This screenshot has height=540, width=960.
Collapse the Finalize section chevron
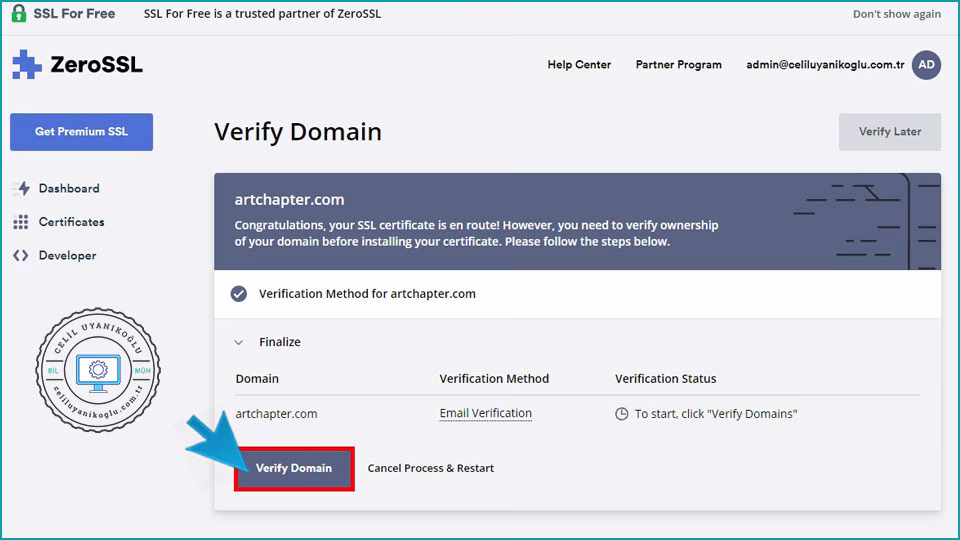[x=239, y=342]
